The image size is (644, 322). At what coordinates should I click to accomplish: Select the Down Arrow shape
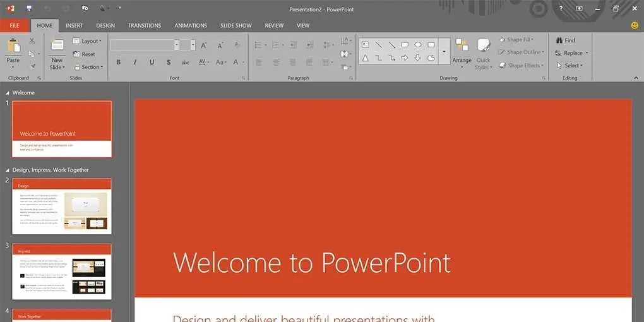pyautogui.click(x=418, y=57)
